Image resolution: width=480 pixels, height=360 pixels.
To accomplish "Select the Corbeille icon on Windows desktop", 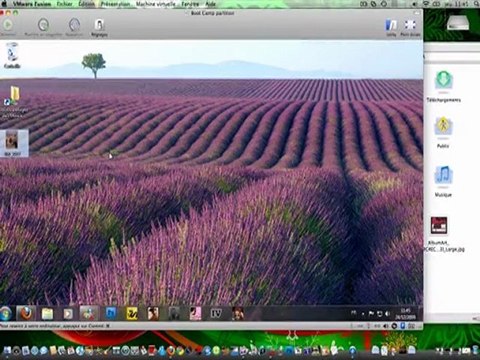I will point(12,55).
